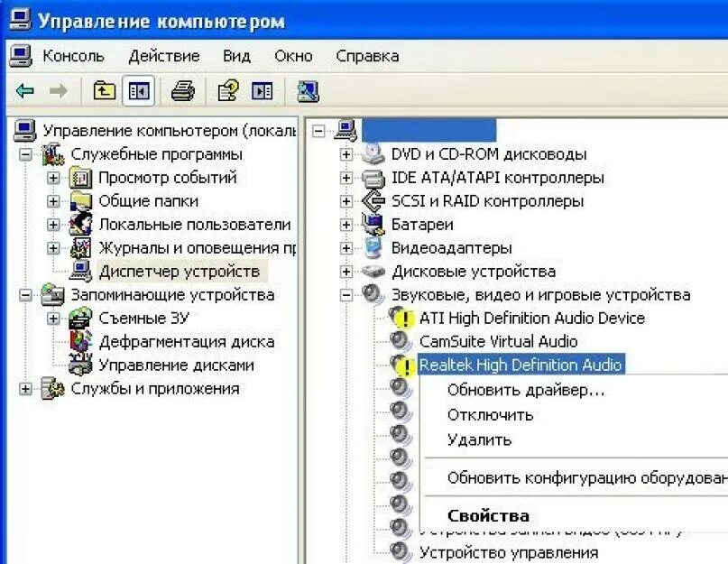Open the Справка menu
Screen dimensions: 728x564
click(367, 56)
